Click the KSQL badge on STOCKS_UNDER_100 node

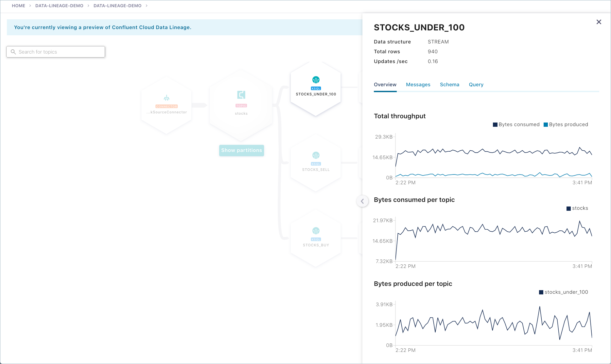[316, 89]
